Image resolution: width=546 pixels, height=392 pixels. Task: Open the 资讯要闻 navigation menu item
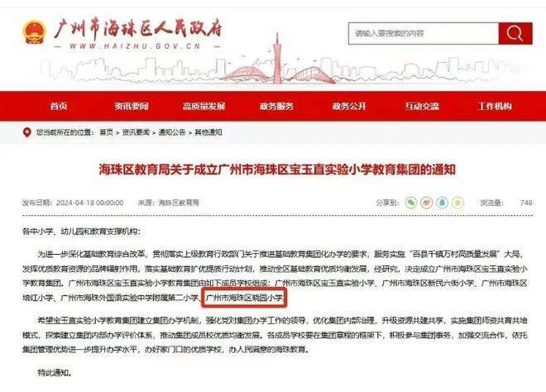coord(132,106)
